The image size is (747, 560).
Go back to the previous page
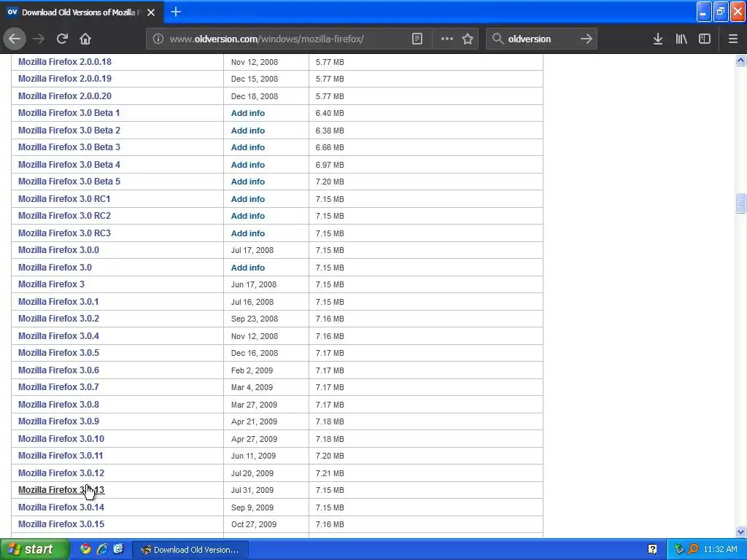(15, 39)
